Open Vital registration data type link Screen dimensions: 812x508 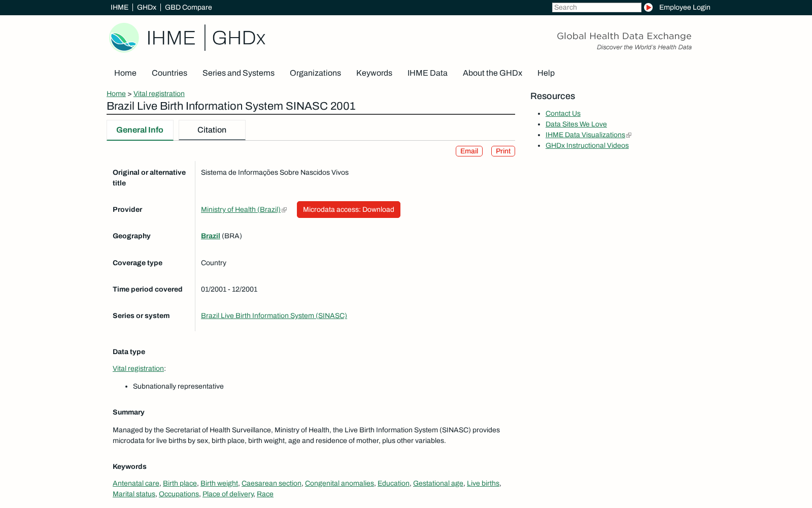(x=138, y=369)
